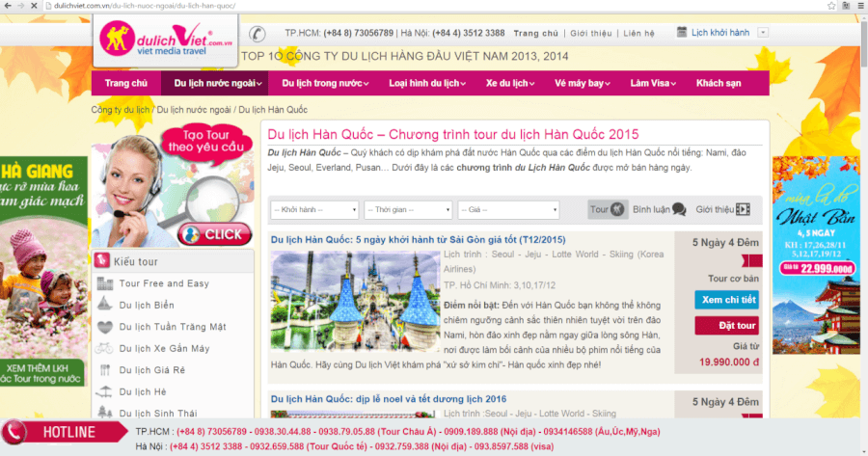This screenshot has height=456, width=868.
Task: Open the Thời gian dropdown filter
Action: [408, 209]
